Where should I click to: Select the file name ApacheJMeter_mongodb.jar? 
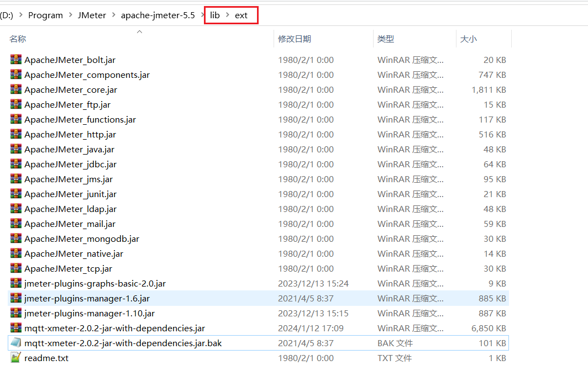82,239
